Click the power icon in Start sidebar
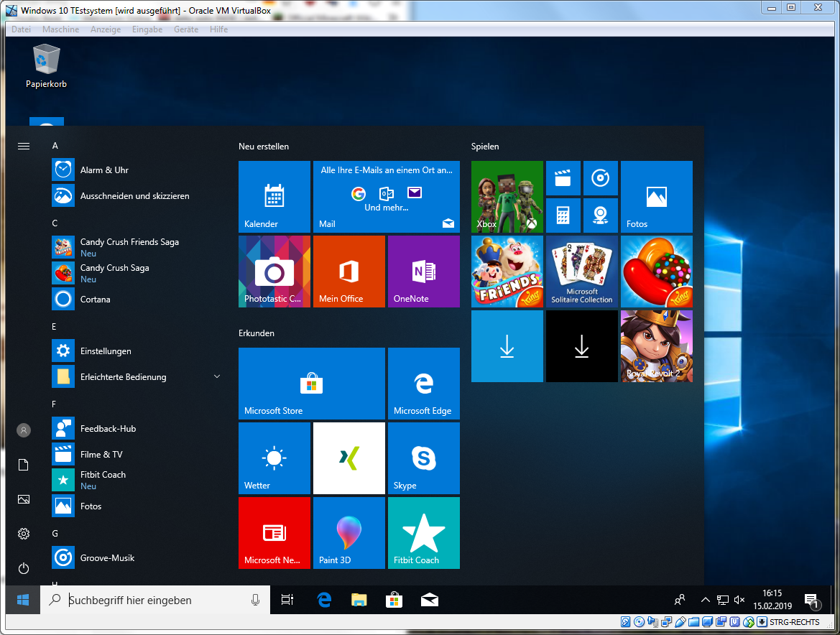Image resolution: width=840 pixels, height=635 pixels. pyautogui.click(x=24, y=568)
